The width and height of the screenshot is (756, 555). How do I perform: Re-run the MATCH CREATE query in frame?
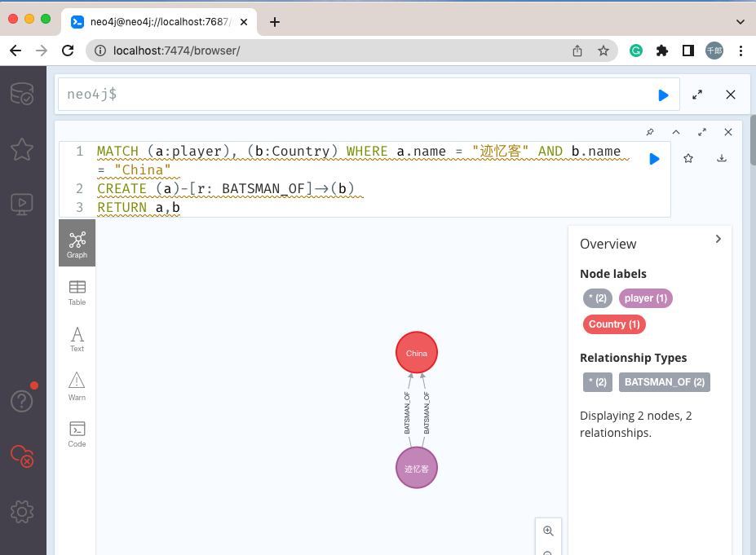coord(654,159)
